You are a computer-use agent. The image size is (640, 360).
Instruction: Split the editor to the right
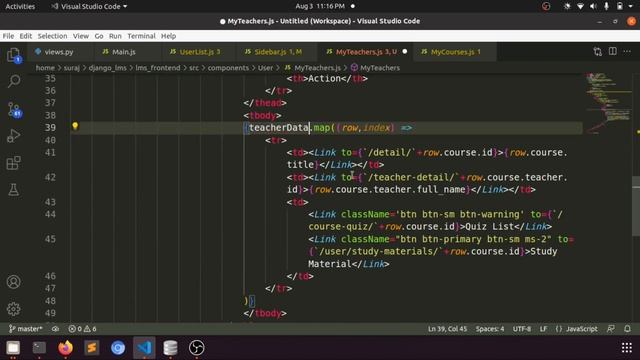pyautogui.click(x=613, y=51)
